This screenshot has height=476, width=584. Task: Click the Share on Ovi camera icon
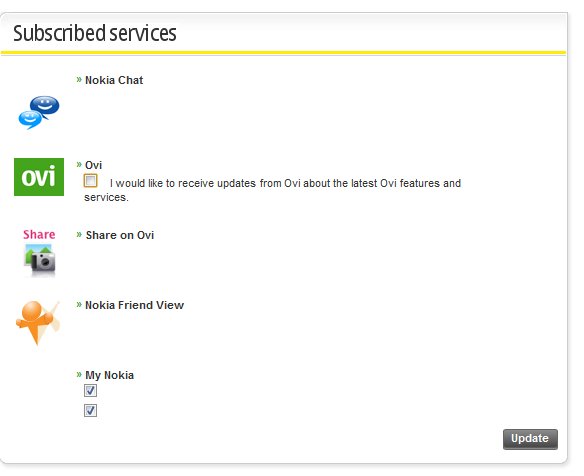[x=39, y=253]
